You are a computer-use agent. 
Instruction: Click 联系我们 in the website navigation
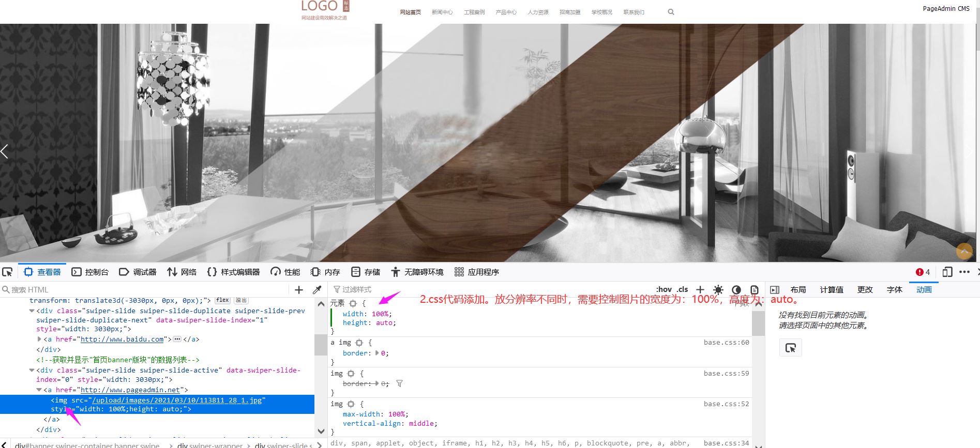[x=634, y=12]
